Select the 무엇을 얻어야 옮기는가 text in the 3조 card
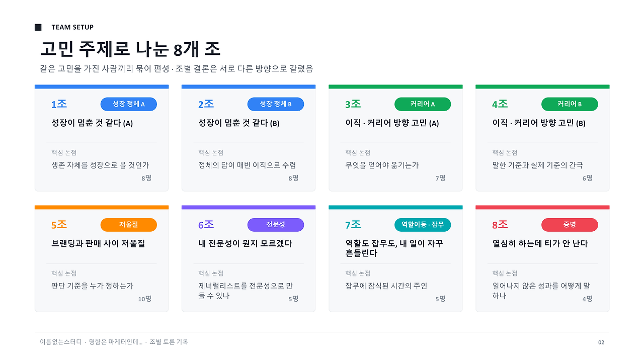 (x=382, y=165)
